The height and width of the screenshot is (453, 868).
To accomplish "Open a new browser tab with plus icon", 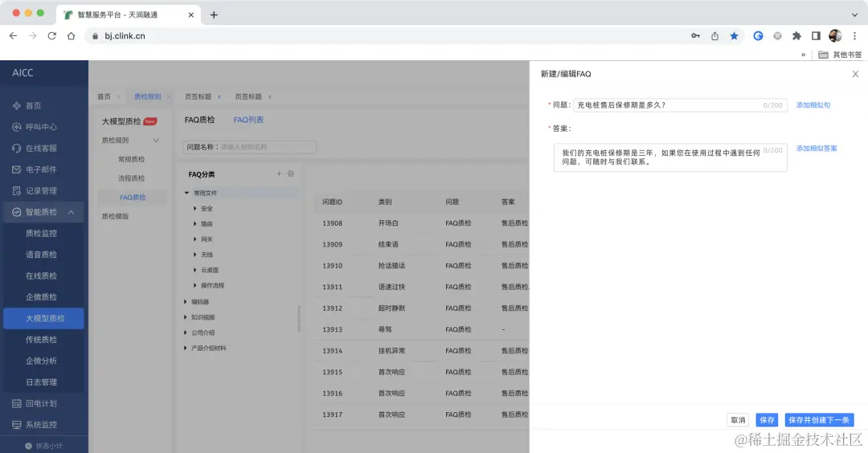I will (x=214, y=15).
